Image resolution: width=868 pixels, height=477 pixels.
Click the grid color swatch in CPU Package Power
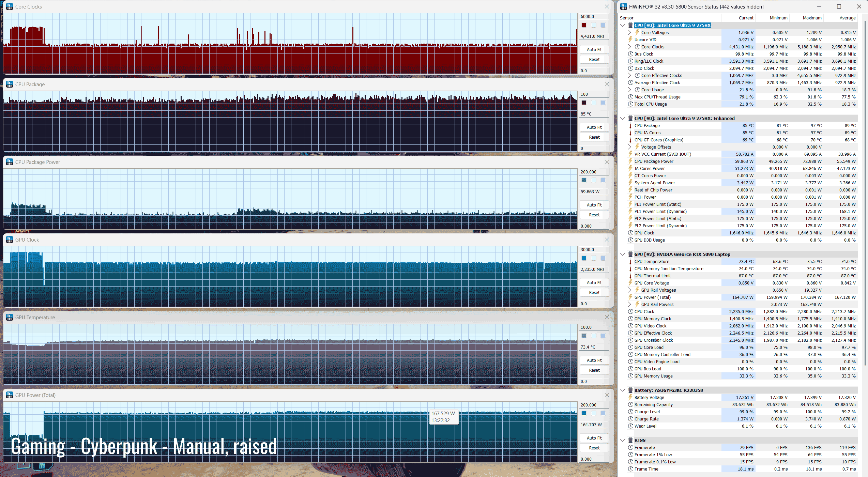[603, 180]
